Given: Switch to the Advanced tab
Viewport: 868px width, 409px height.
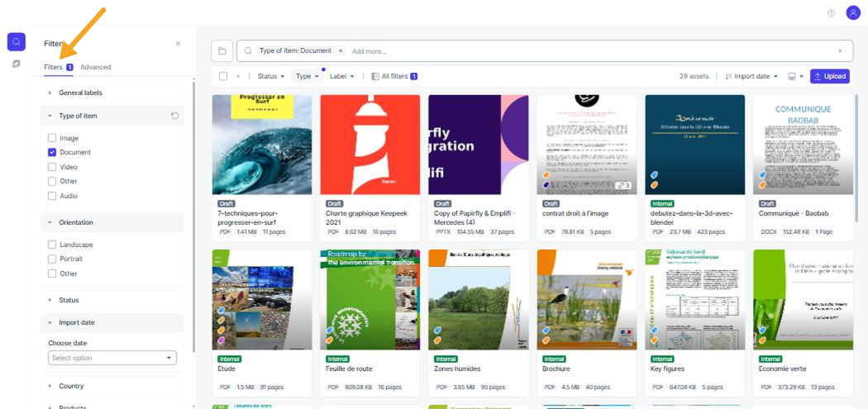Looking at the screenshot, I should 96,67.
